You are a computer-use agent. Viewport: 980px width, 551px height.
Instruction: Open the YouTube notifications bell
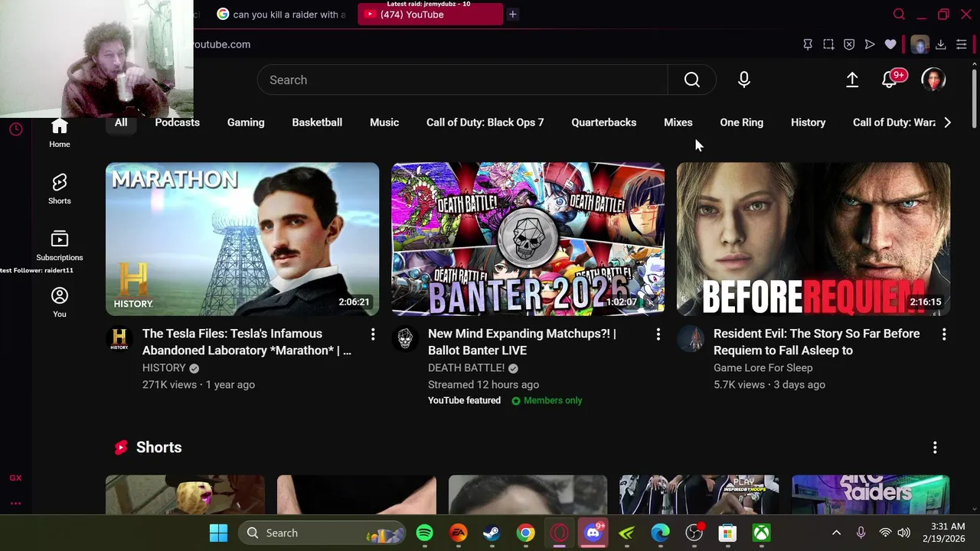tap(890, 80)
